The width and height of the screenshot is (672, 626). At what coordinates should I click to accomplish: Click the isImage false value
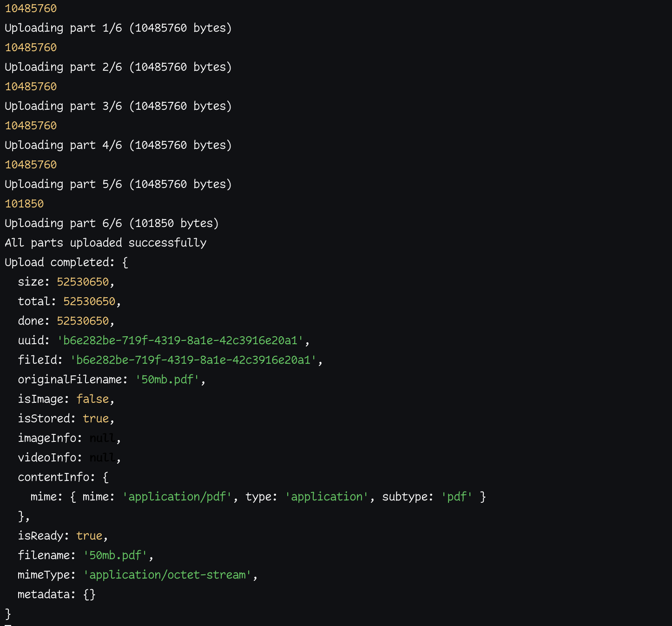[x=92, y=399]
